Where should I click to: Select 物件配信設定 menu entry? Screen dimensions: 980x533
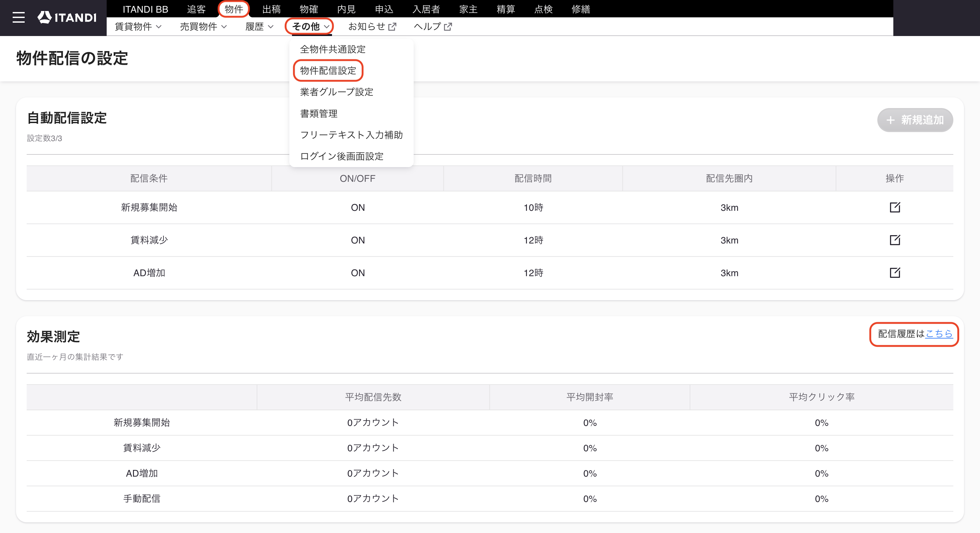point(328,70)
